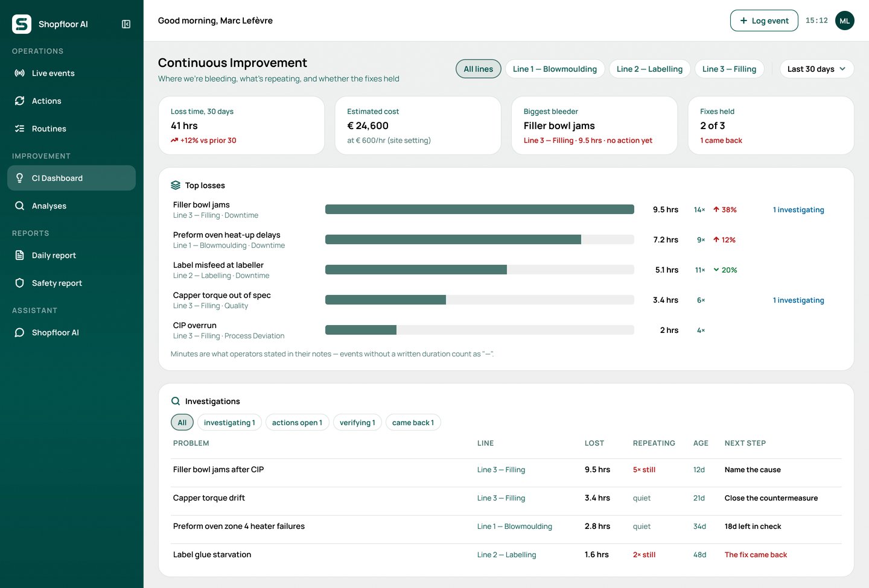Filter investigations by came back 1
Image resolution: width=869 pixels, height=588 pixels.
413,422
